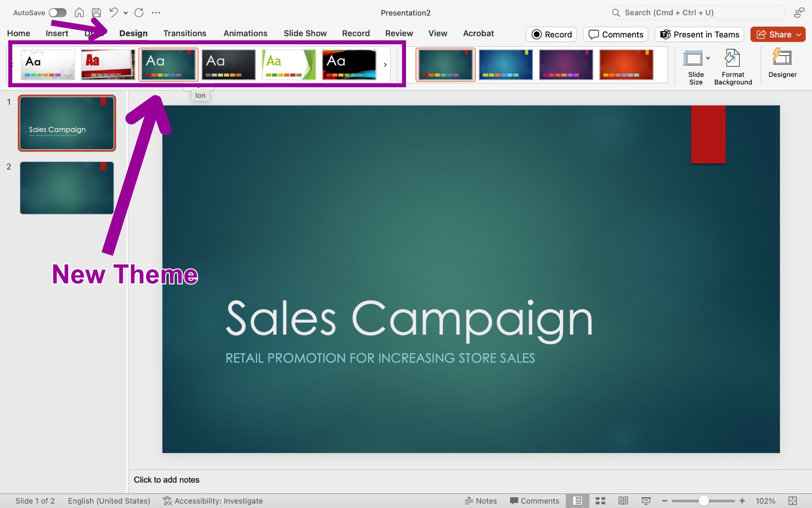Click the Comments button in ribbon header

tap(616, 35)
